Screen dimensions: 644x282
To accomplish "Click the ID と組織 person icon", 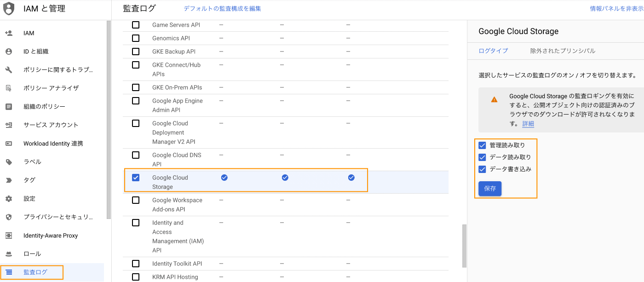I will (x=9, y=52).
